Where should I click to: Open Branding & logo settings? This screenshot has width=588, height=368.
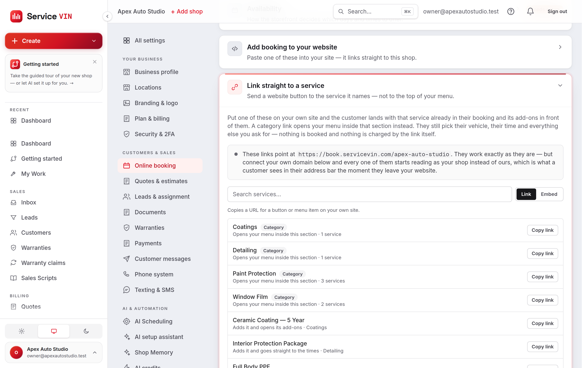pos(160,103)
